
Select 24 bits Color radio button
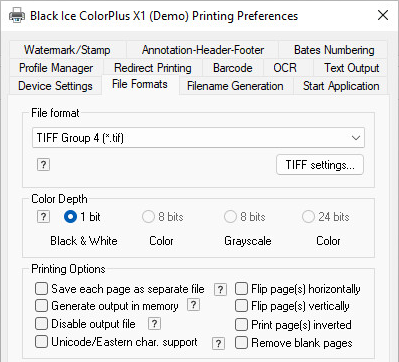308,217
